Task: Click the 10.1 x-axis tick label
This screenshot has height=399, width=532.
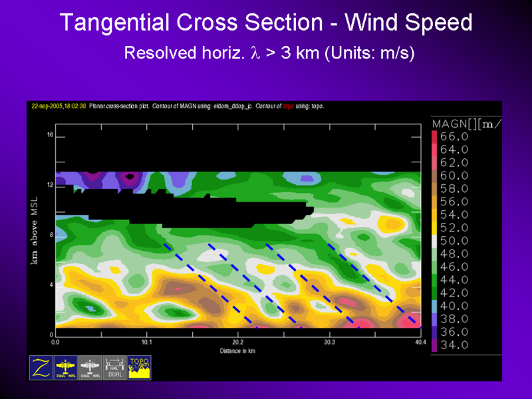Action: tap(146, 342)
